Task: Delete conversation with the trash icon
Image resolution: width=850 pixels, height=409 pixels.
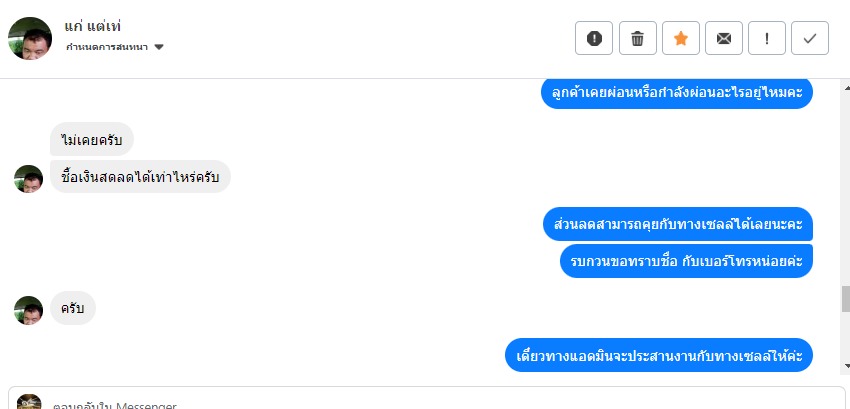Action: pos(637,38)
